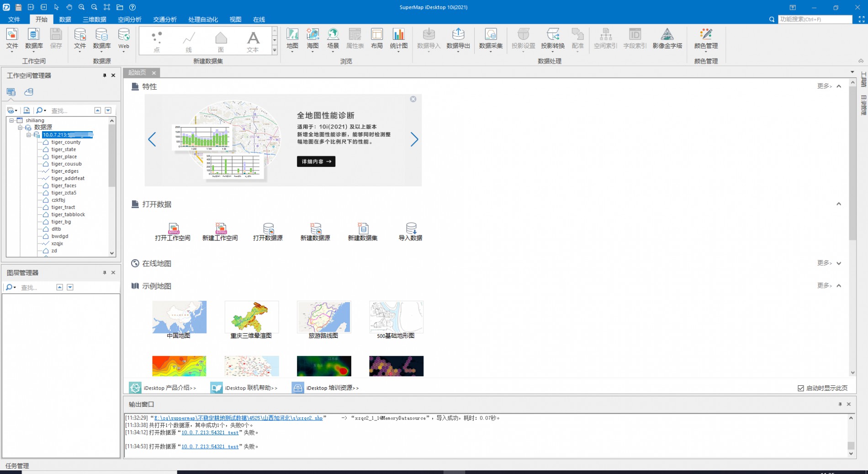This screenshot has height=474, width=868.
Task: Open iDesktop 培训资源 link
Action: [x=326, y=388]
